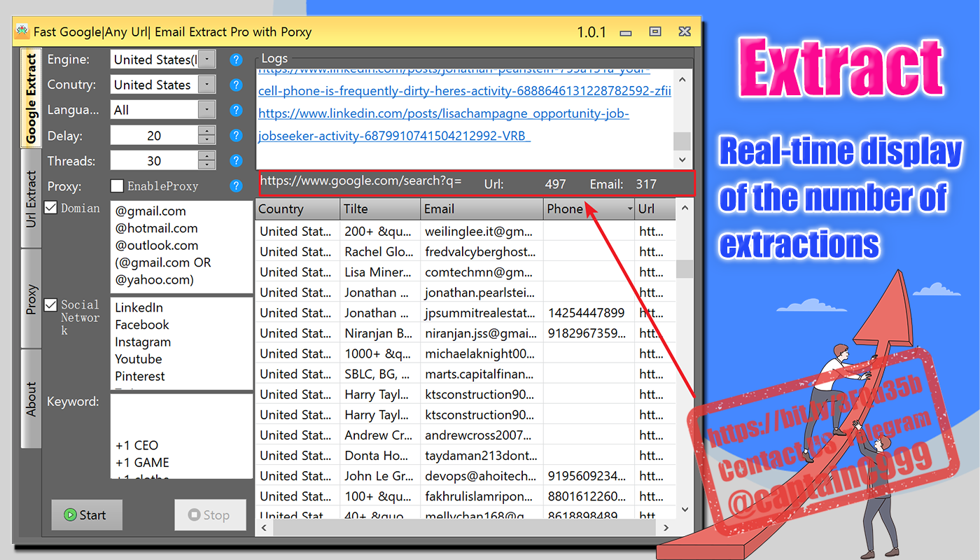Toggle the Social Network checkbox

tap(50, 304)
